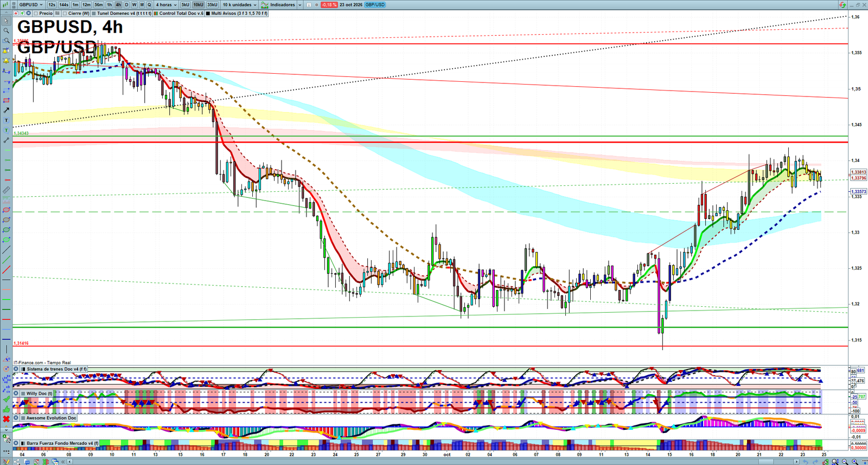This screenshot has height=465, width=868.
Task: Open the Indicadores panel
Action: pyautogui.click(x=279, y=5)
